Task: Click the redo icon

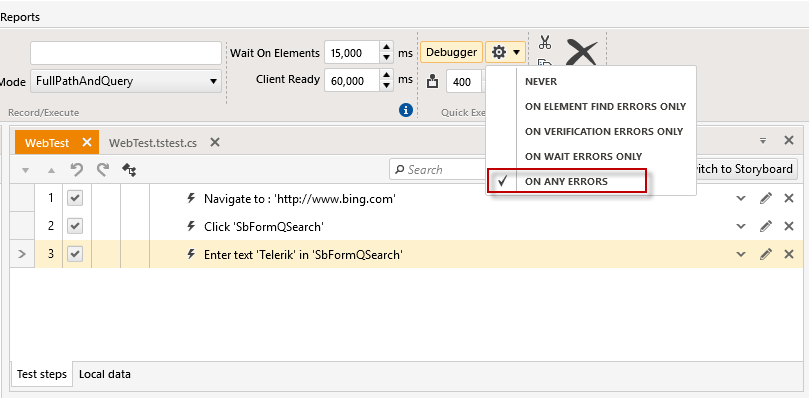Action: pos(103,170)
